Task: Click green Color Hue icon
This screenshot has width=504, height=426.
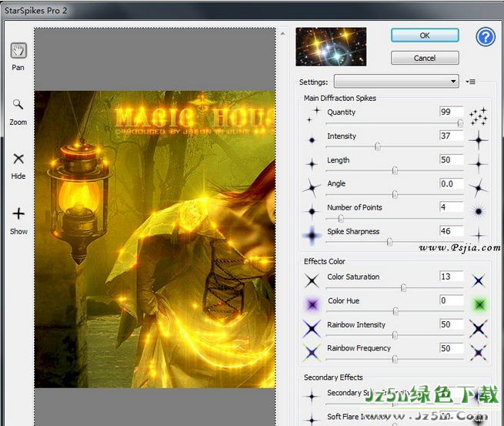Action: tap(479, 304)
